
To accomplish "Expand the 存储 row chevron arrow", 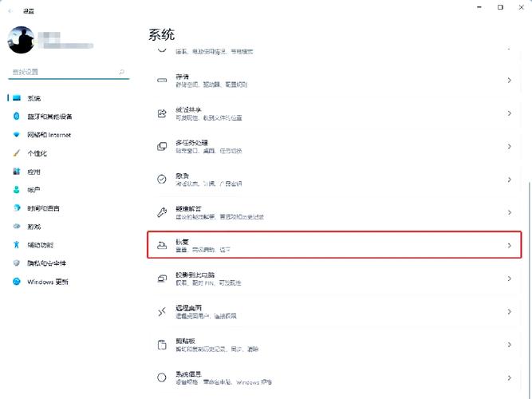I will (509, 81).
